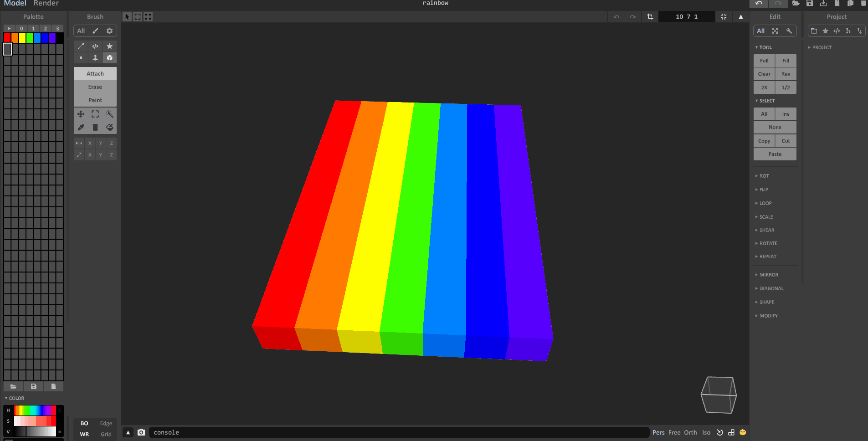868x441 pixels.
Task: Click the Paint brush mode button
Action: [x=95, y=100]
